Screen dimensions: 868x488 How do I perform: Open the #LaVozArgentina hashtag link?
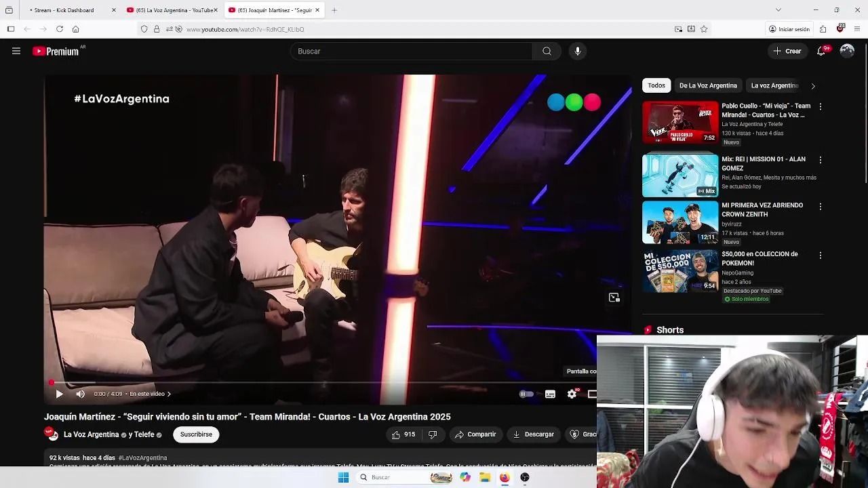[142, 458]
